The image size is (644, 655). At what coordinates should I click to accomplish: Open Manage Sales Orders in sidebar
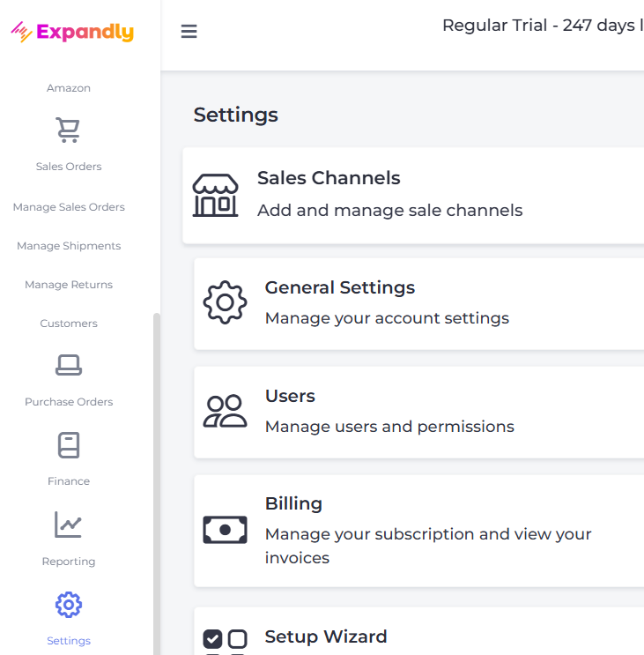click(69, 207)
